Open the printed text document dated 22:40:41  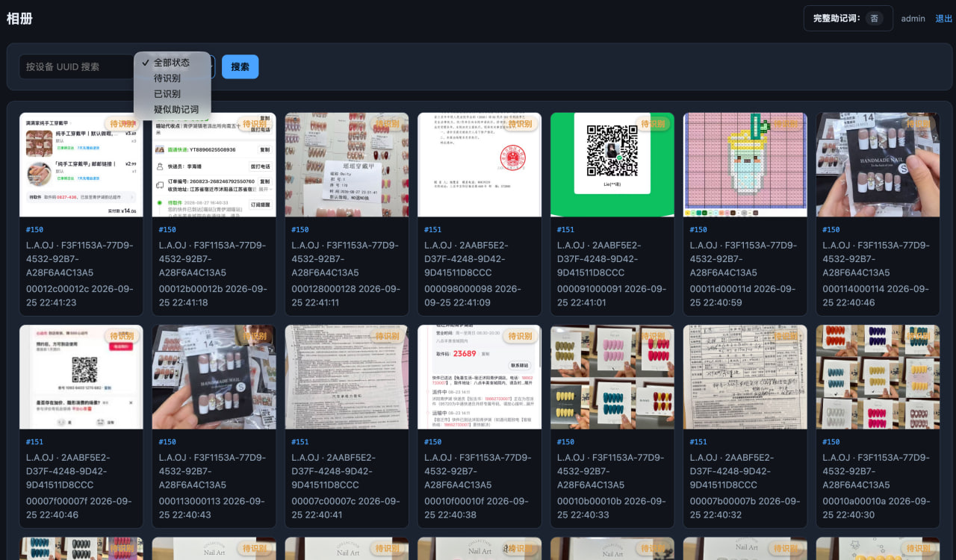click(347, 376)
